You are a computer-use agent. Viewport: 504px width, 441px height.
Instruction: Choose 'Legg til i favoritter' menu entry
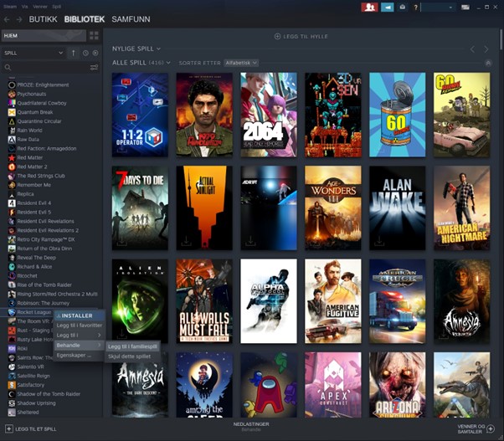[79, 326]
